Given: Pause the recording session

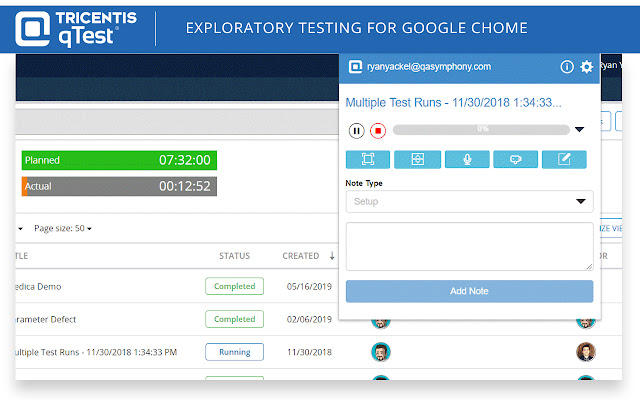Looking at the screenshot, I should 356,131.
